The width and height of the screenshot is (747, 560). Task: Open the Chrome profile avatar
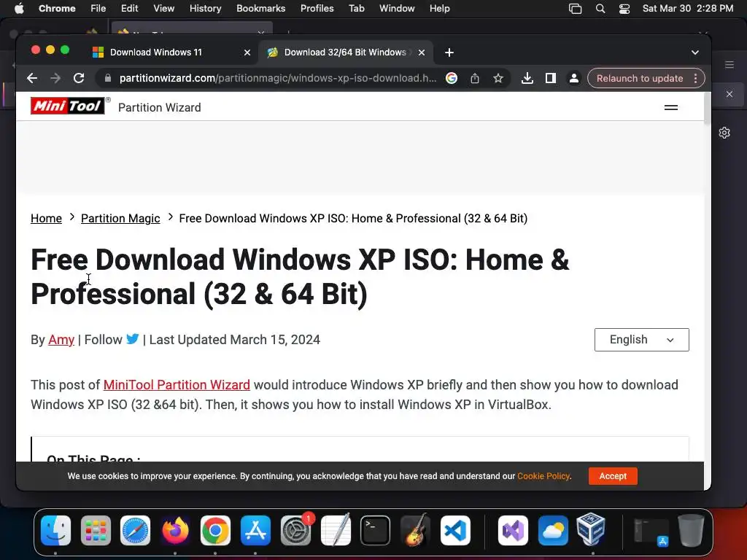tap(574, 78)
